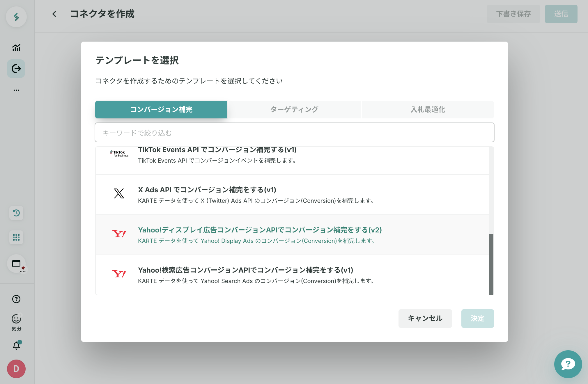The width and height of the screenshot is (588, 384).
Task: Focus the キーワードで絞り込む search field
Action: click(294, 133)
